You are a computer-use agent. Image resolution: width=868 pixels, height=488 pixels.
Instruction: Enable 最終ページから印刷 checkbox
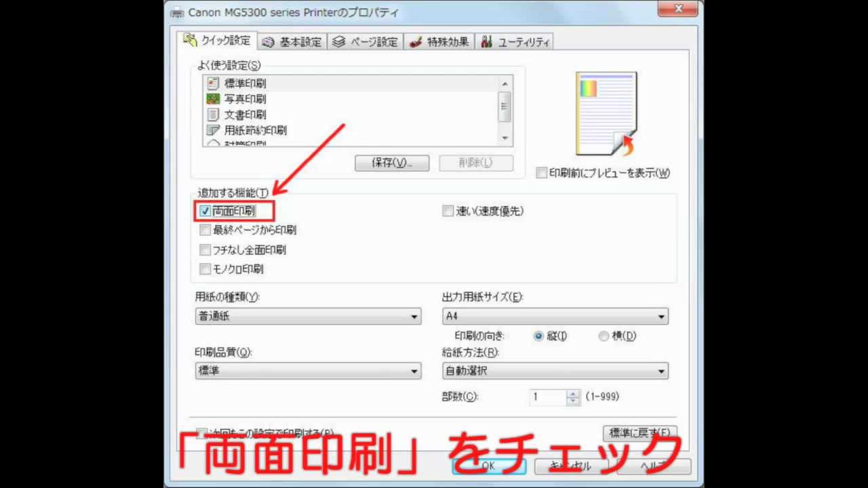(x=205, y=230)
